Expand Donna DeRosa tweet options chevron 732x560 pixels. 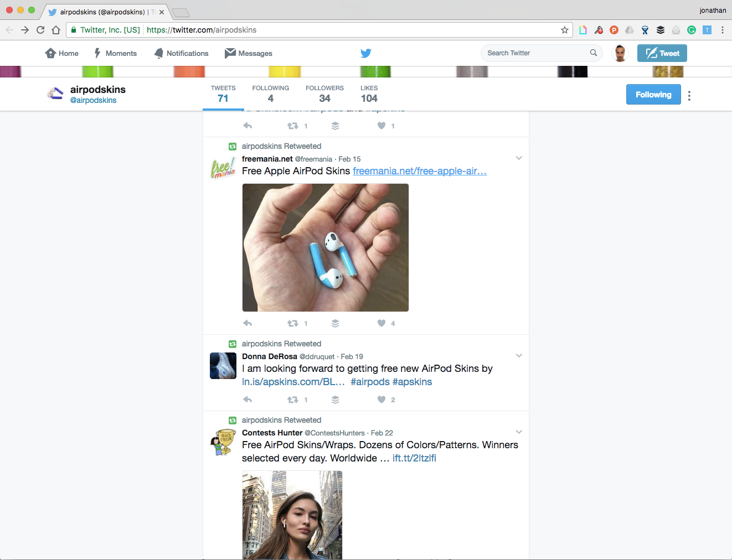pyautogui.click(x=519, y=356)
